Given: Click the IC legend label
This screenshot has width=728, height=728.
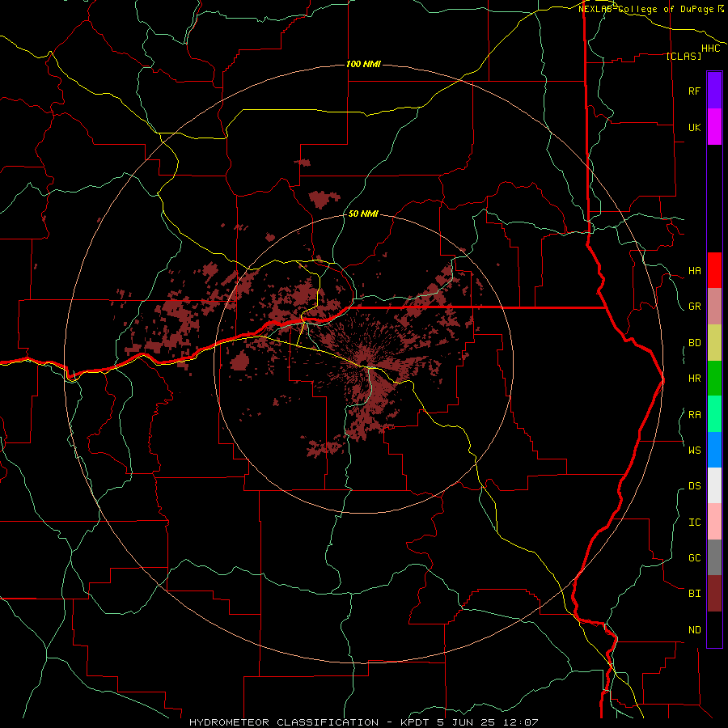Looking at the screenshot, I should [694, 523].
